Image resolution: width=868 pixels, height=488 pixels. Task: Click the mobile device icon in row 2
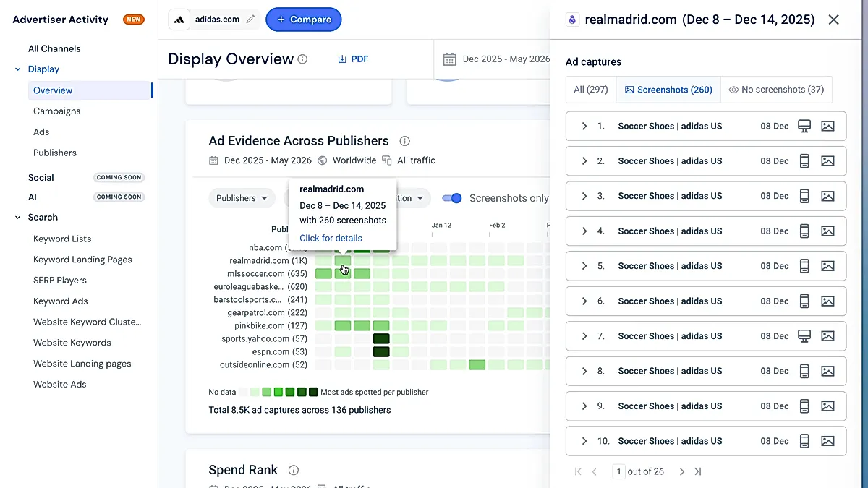(804, 161)
